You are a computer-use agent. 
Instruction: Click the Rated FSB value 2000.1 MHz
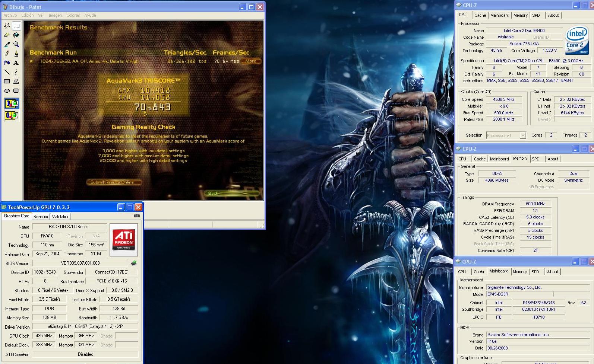point(504,119)
